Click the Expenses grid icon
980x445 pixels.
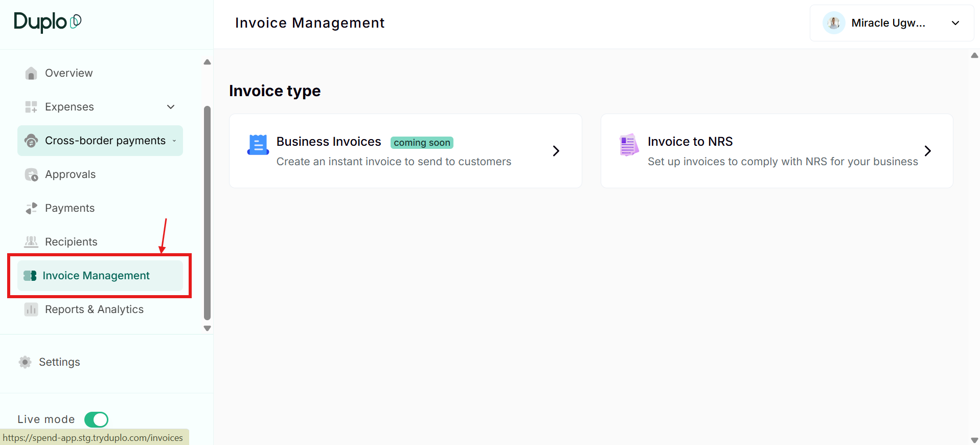31,107
